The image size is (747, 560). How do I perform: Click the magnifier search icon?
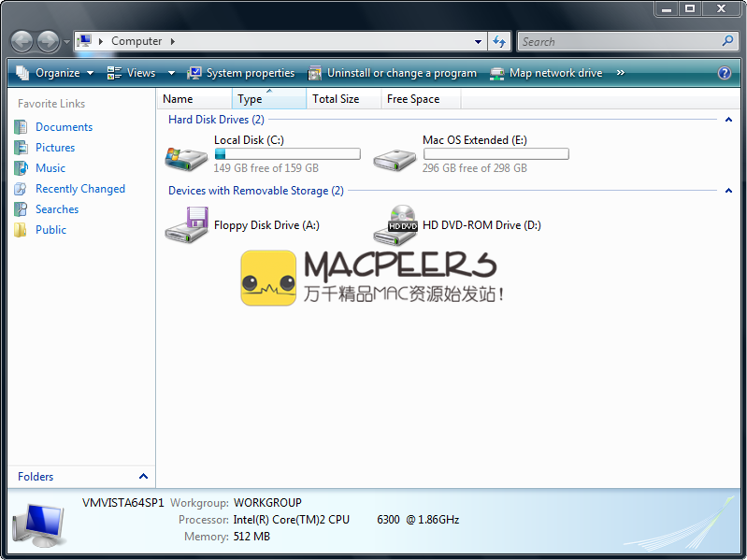point(727,41)
